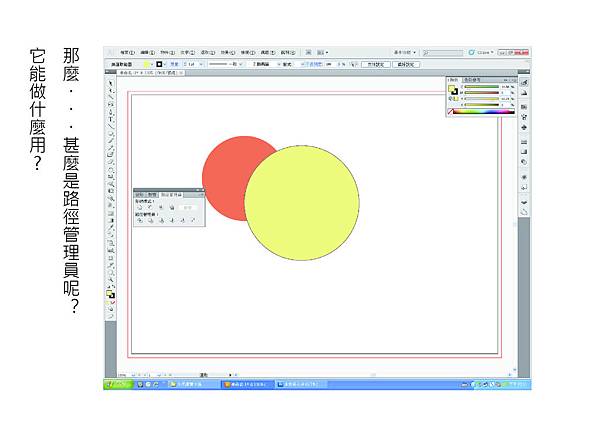Click the opacity value field
This screenshot has width=600, height=427.
point(330,64)
